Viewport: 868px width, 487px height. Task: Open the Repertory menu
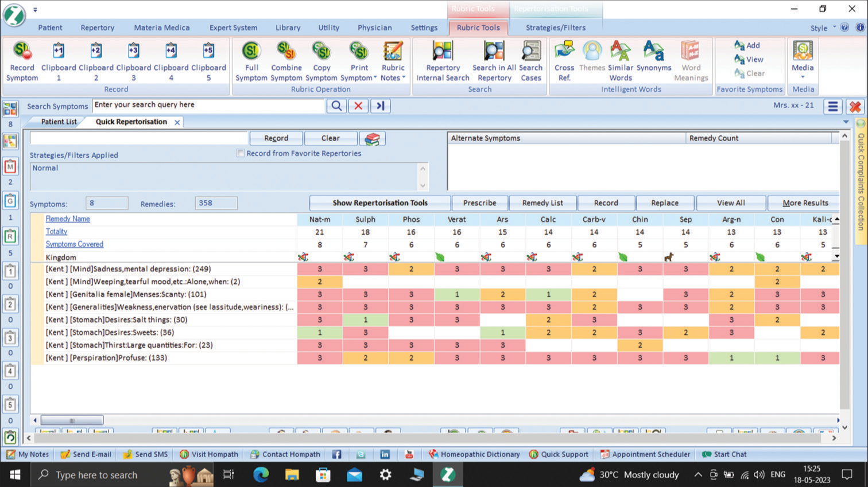(98, 28)
